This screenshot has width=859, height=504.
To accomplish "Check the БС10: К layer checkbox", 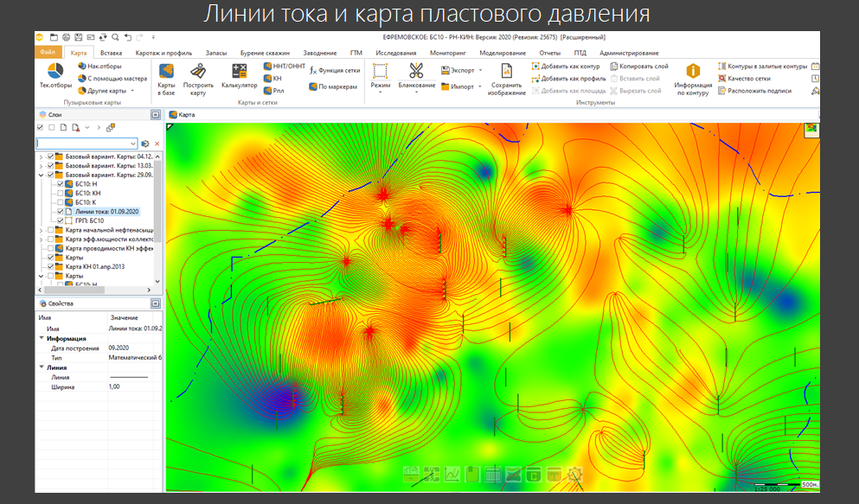I will pyautogui.click(x=61, y=202).
